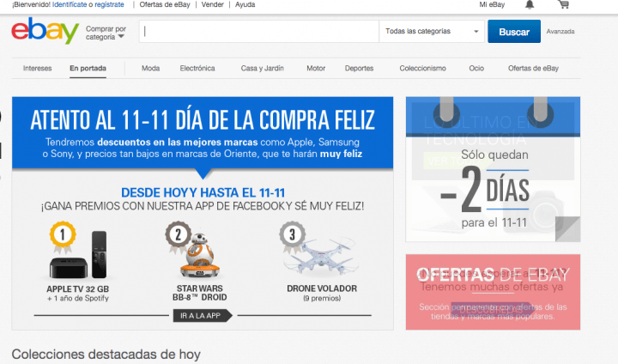Open Ofertas de eBay in category bar
Image resolution: width=618 pixels, height=364 pixels.
pos(533,68)
